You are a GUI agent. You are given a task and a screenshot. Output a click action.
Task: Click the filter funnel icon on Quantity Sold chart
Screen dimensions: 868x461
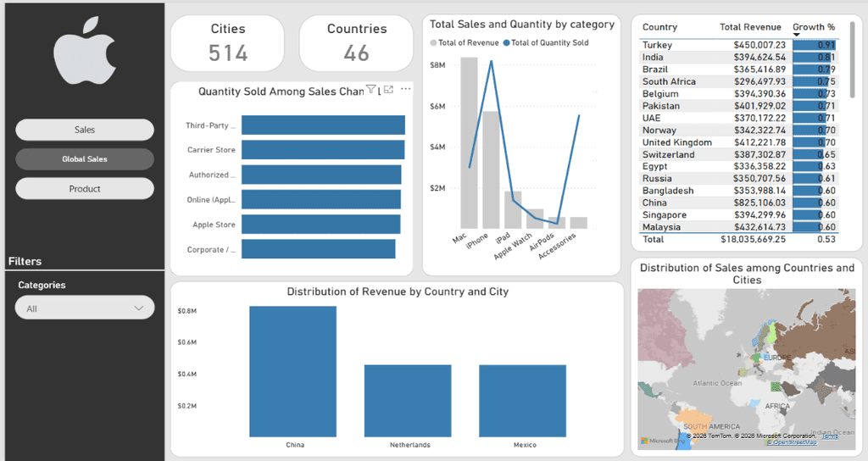point(371,89)
